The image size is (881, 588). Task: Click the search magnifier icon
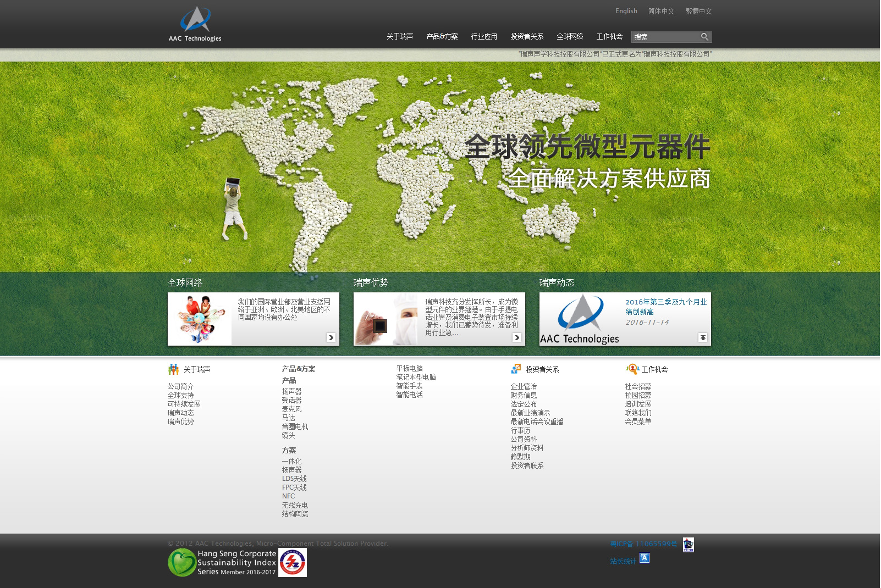[x=704, y=37]
